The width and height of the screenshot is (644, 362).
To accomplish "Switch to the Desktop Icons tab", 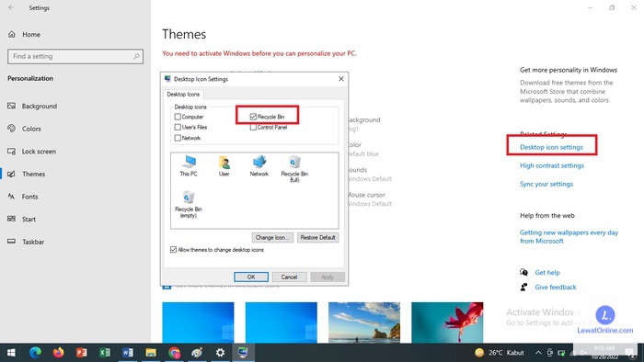I will coord(183,95).
